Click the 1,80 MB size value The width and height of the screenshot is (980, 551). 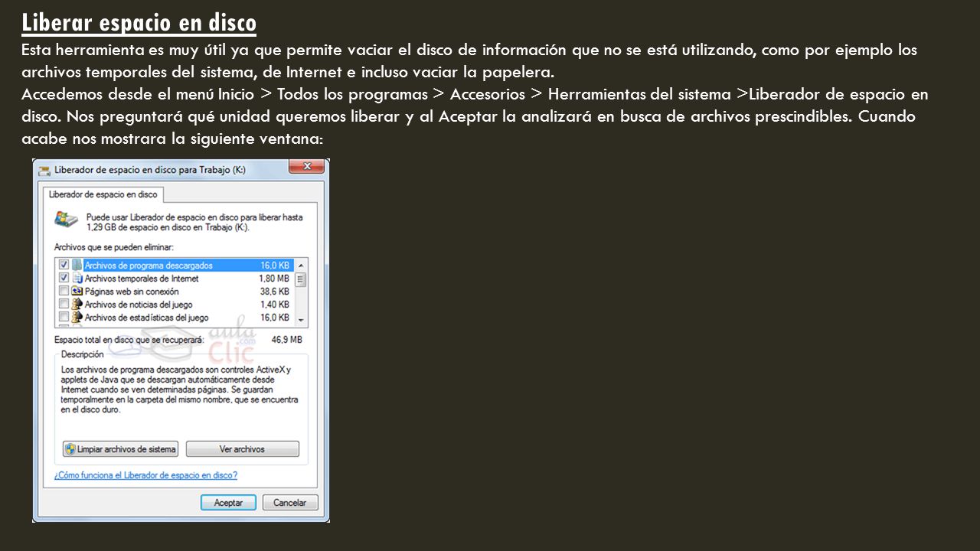274,279
